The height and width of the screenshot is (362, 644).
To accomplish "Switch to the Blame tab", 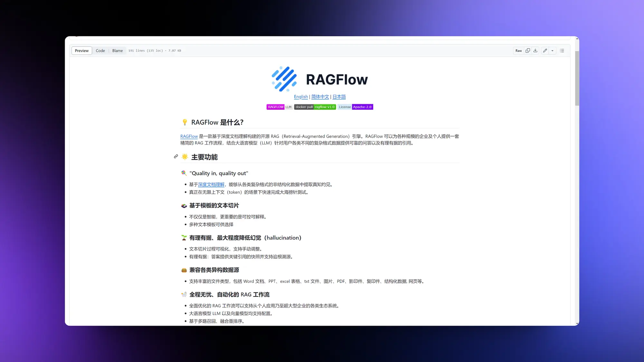I will [118, 51].
